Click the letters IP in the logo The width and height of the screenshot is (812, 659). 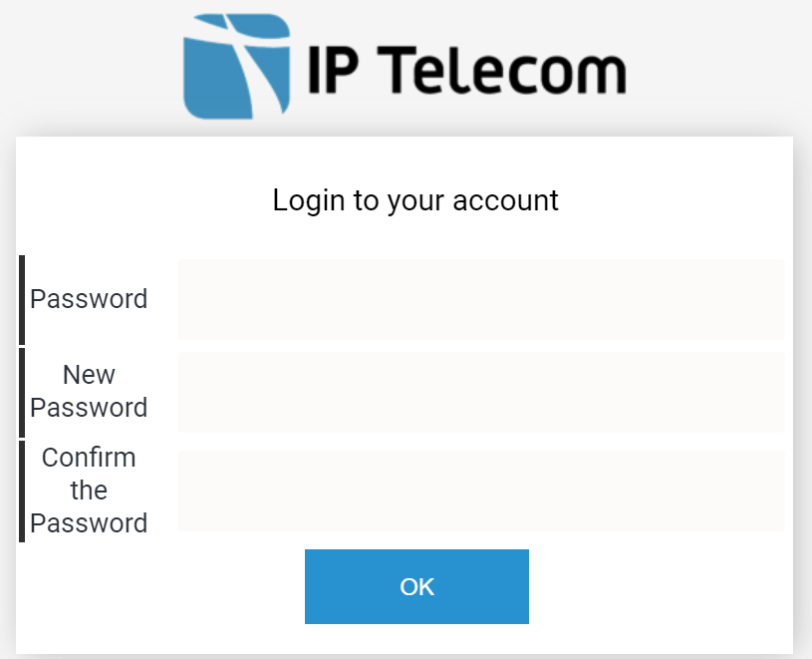pyautogui.click(x=333, y=70)
